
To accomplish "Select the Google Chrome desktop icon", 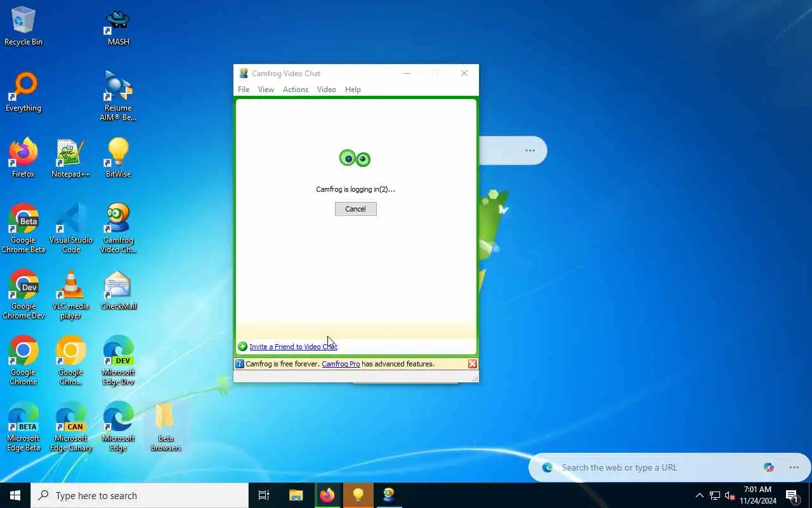I will tap(23, 361).
